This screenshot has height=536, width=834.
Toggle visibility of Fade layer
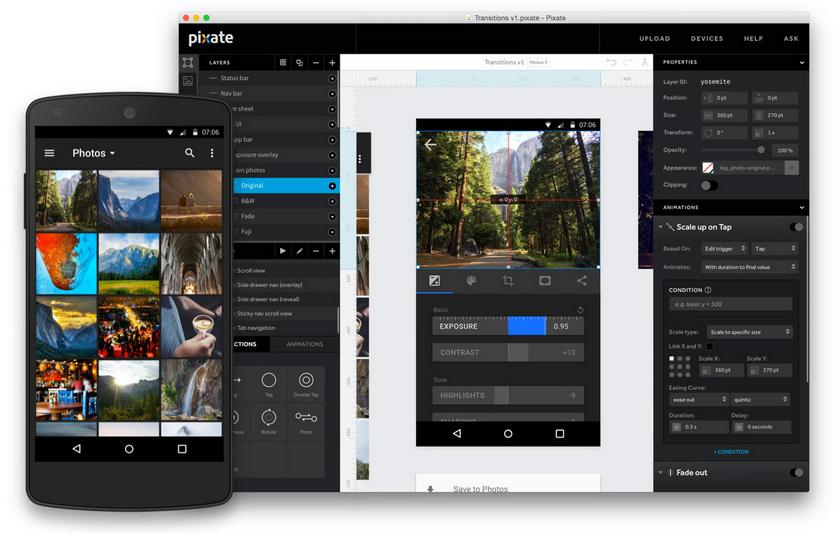click(x=332, y=217)
